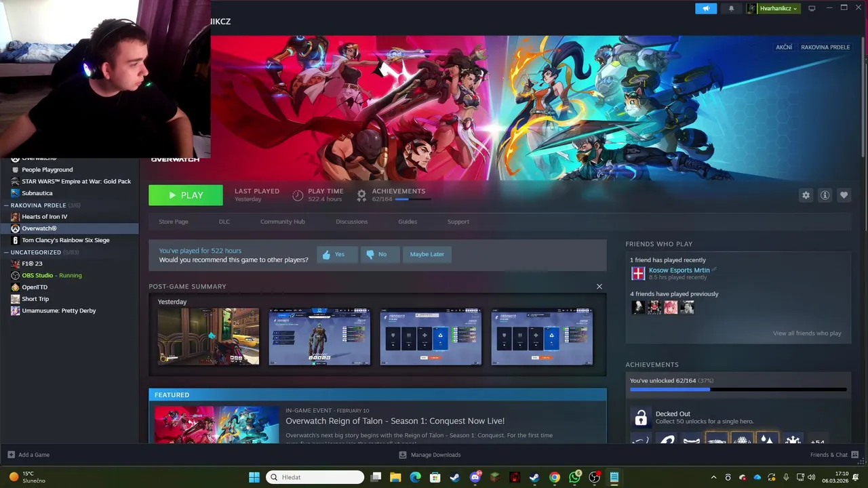The height and width of the screenshot is (488, 868).
Task: Open File Explorer from taskbar
Action: [x=395, y=477]
